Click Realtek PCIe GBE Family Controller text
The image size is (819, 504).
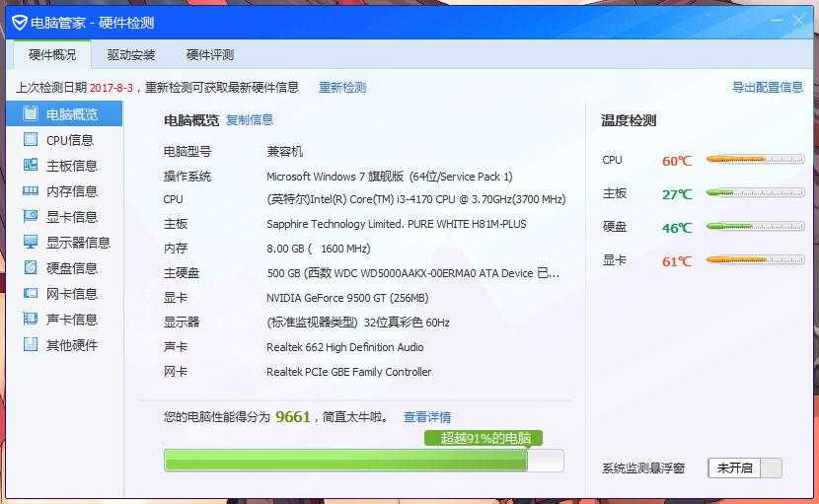[x=349, y=372]
